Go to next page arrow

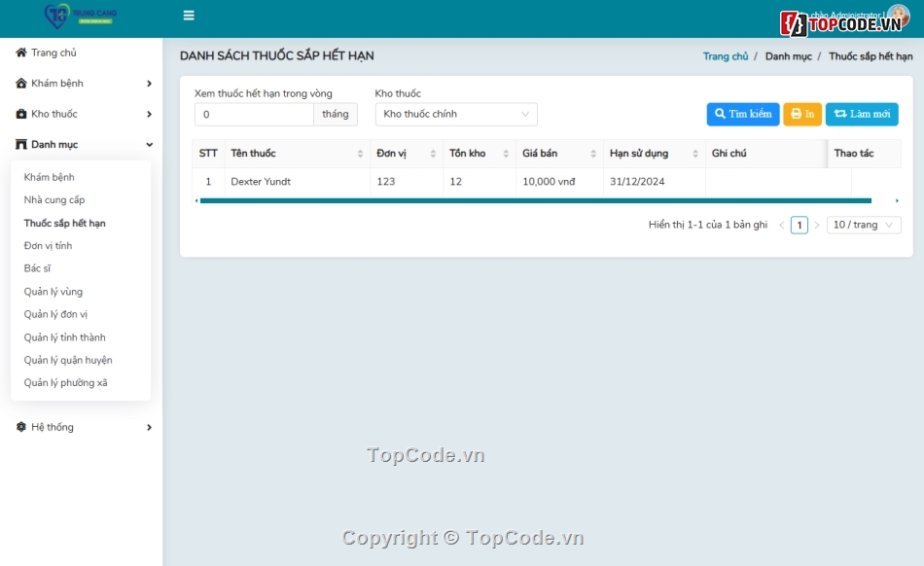click(817, 225)
